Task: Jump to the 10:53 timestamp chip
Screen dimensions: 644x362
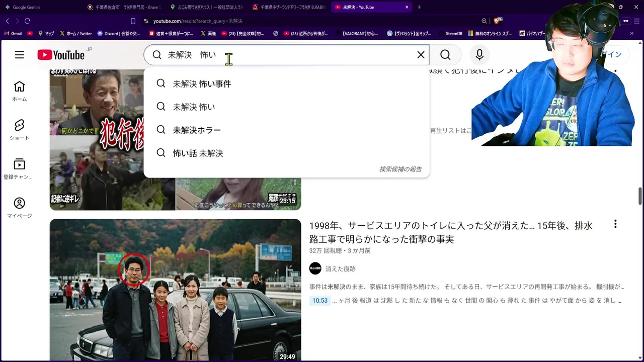Action: [319, 301]
